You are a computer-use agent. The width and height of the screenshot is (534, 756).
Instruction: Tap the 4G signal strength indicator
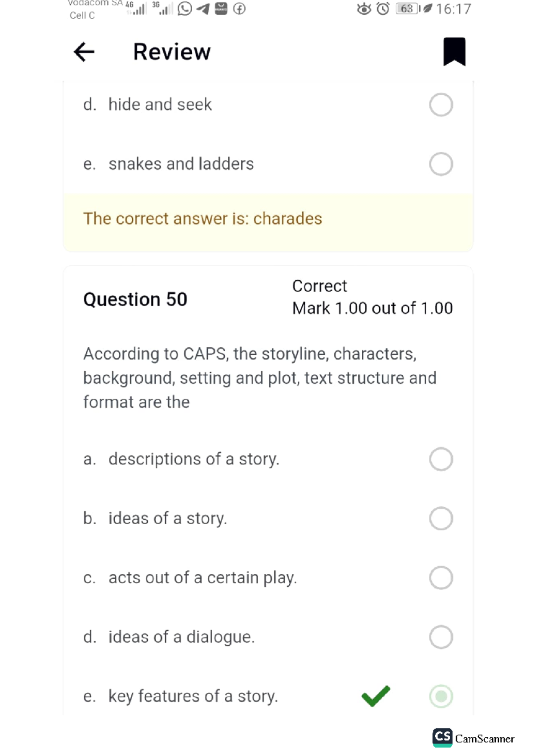pyautogui.click(x=136, y=8)
